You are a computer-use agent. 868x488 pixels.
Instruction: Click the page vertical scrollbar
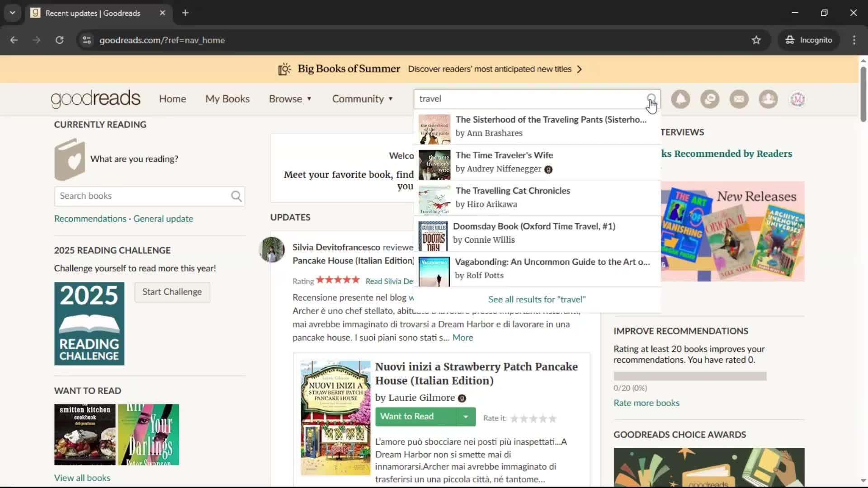tap(863, 94)
